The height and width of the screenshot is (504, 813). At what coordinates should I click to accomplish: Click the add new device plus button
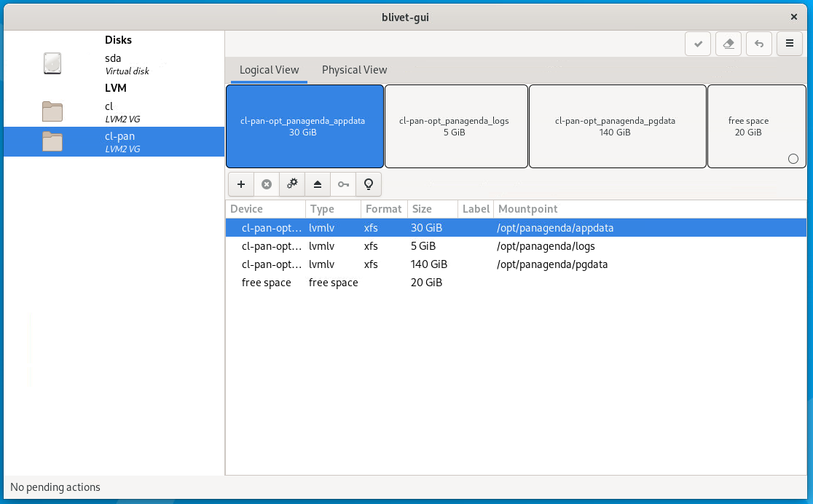tap(241, 184)
